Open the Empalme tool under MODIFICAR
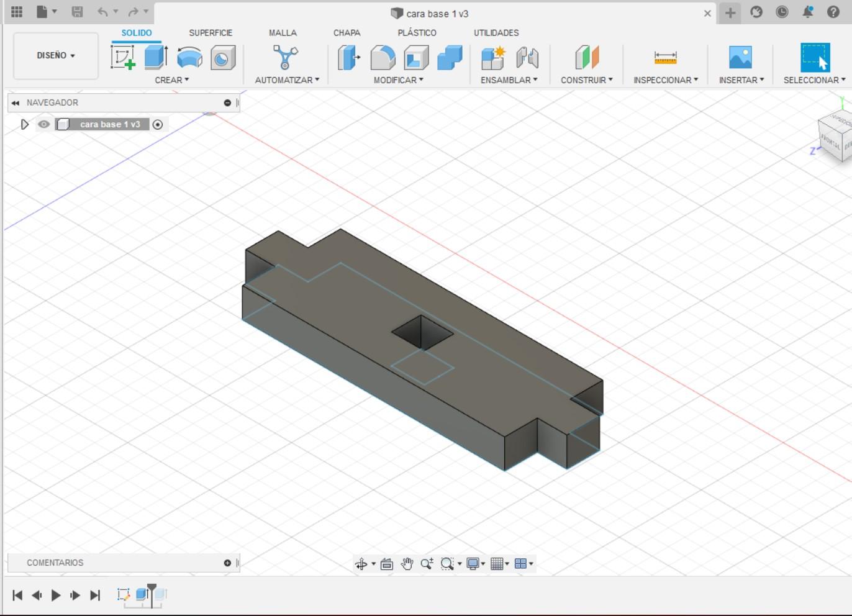 pos(383,57)
